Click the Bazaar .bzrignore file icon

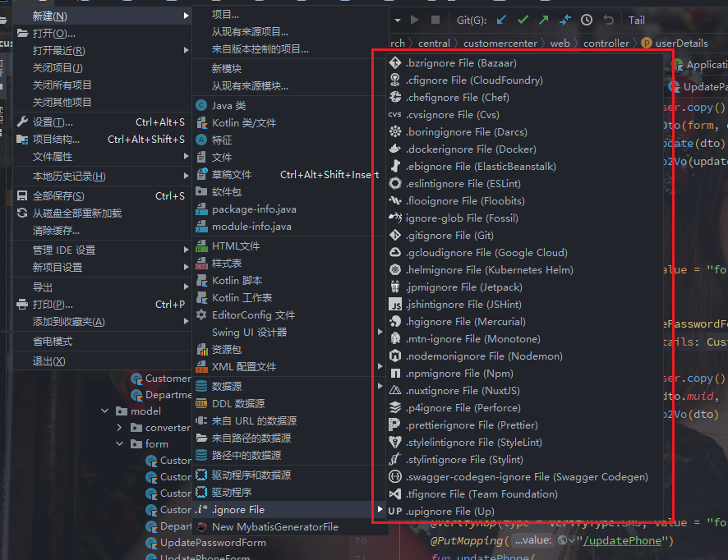click(395, 62)
